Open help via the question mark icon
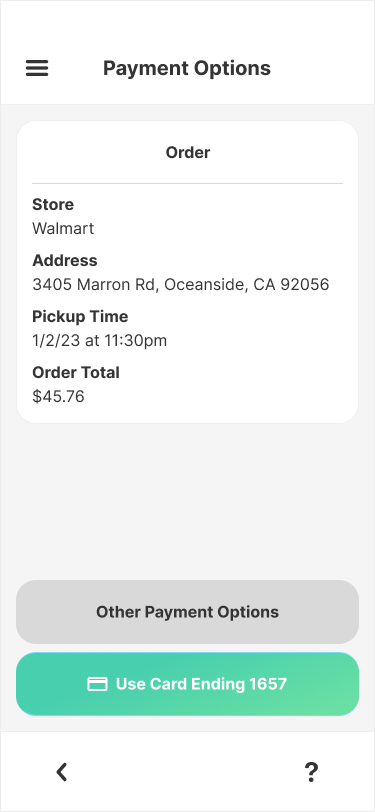Image resolution: width=375 pixels, height=812 pixels. tap(311, 772)
